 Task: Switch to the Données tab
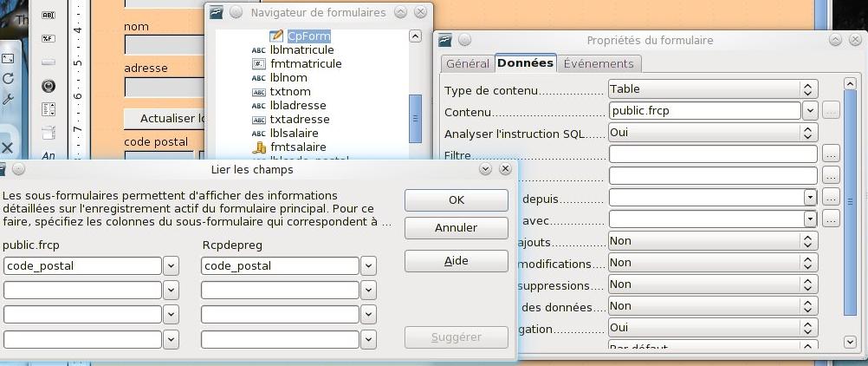[525, 63]
